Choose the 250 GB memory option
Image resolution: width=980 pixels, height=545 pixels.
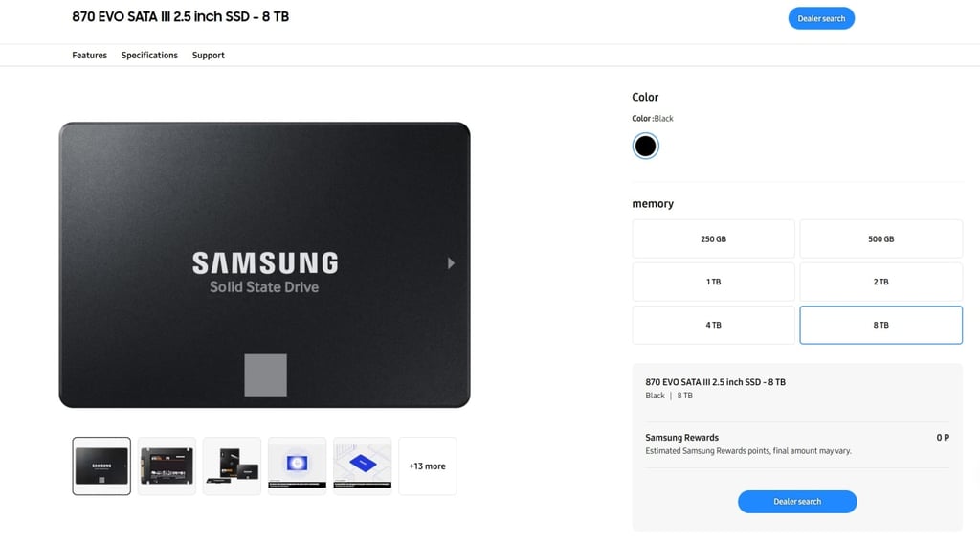[713, 239]
